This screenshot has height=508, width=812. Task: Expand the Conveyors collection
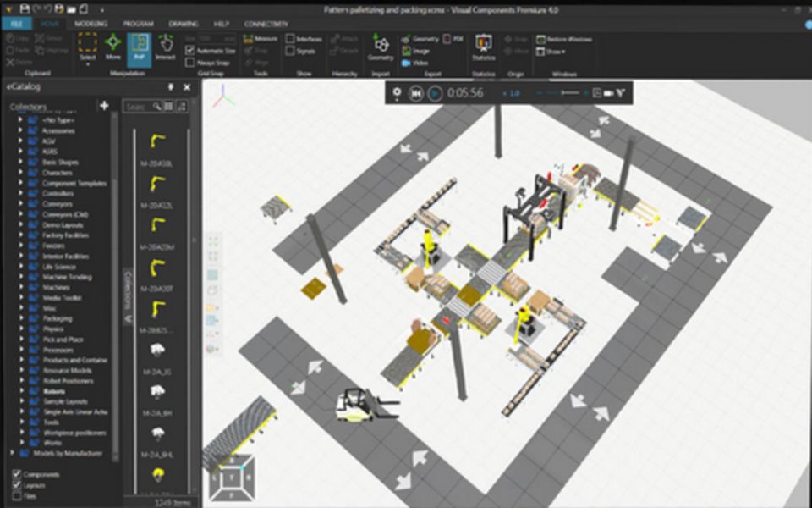20,203
